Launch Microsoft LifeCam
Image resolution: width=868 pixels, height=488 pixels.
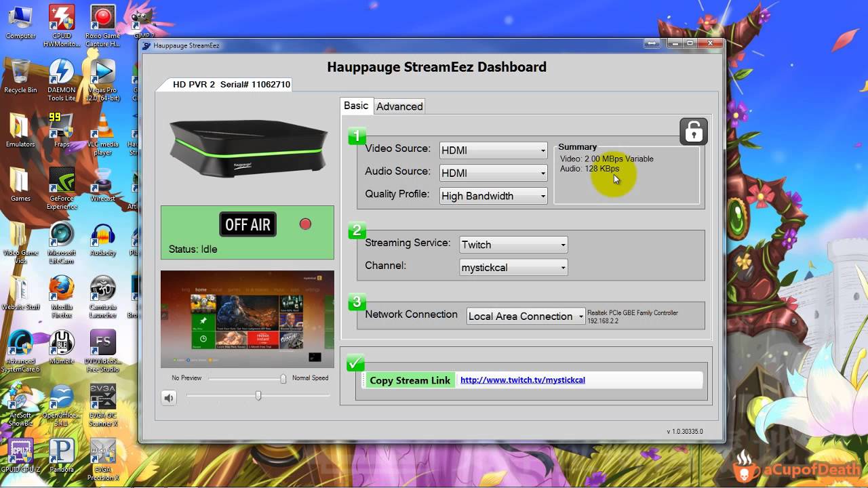point(62,243)
